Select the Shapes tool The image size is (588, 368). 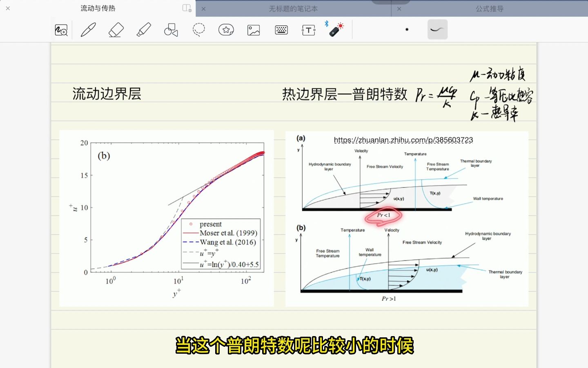coord(171,29)
